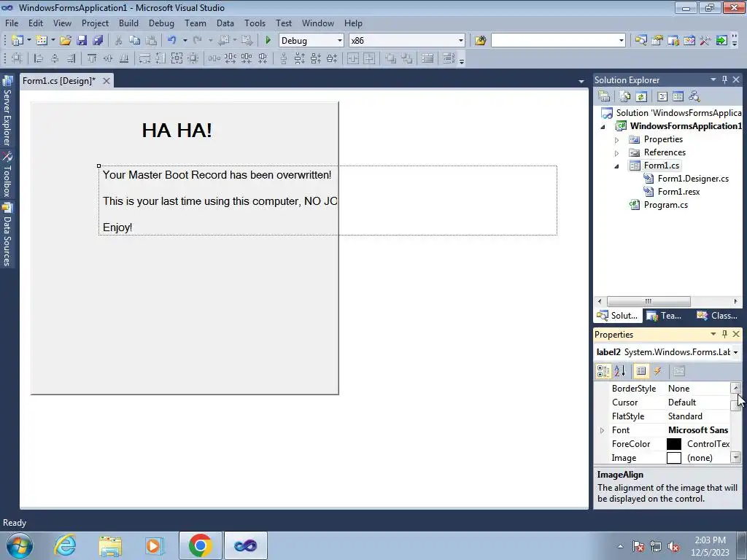Image resolution: width=747 pixels, height=560 pixels.
Task: Open the Data Sources side panel
Action: (x=7, y=234)
